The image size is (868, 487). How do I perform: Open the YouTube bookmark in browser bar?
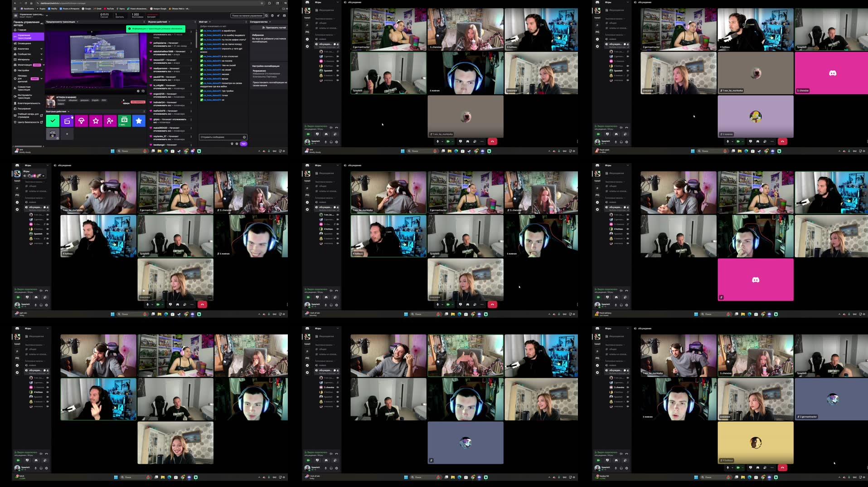[109, 9]
